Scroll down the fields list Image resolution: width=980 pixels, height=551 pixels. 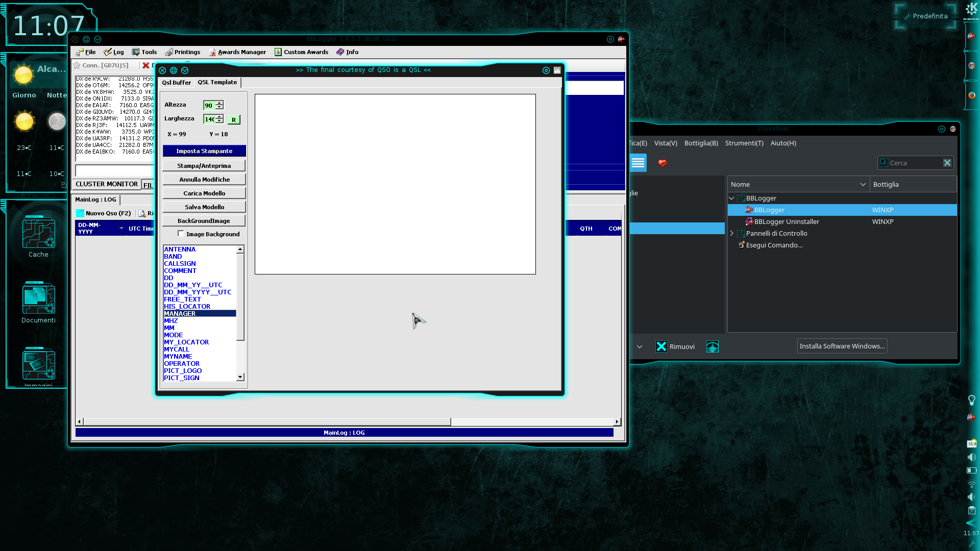click(240, 378)
